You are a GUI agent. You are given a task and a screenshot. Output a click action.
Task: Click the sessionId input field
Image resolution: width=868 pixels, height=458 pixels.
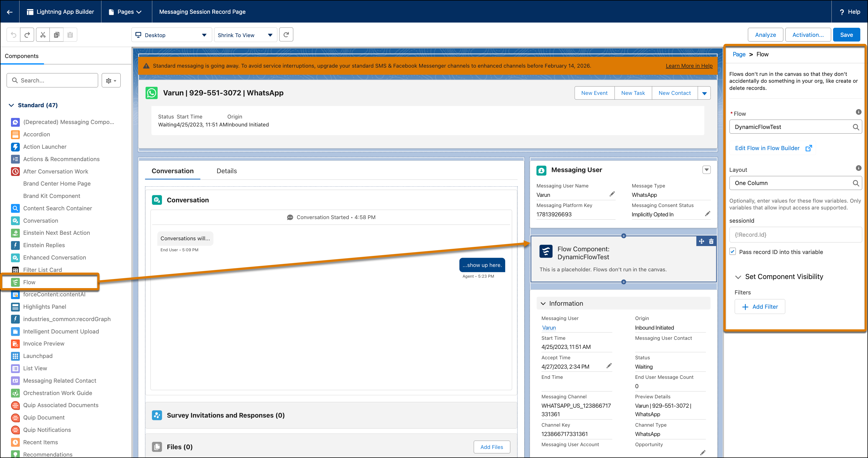(795, 234)
